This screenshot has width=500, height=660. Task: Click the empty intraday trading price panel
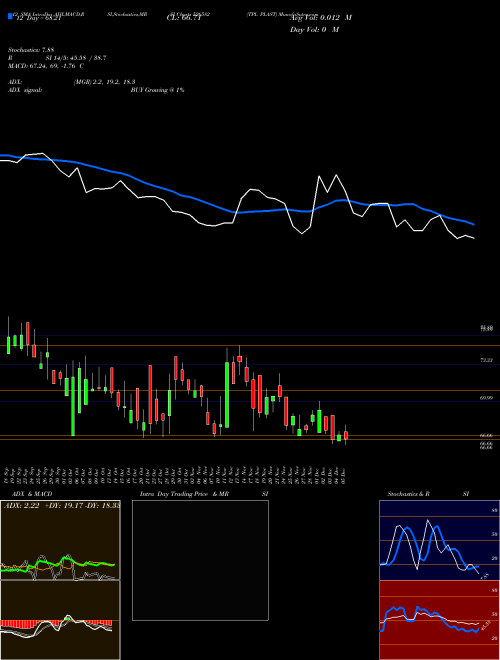point(200,560)
